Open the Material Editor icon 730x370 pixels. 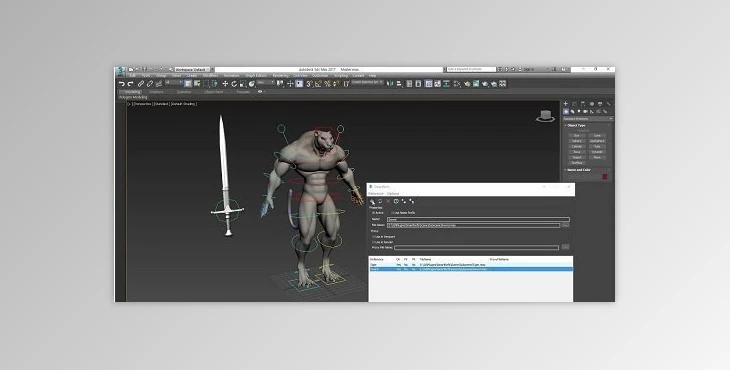coord(457,84)
